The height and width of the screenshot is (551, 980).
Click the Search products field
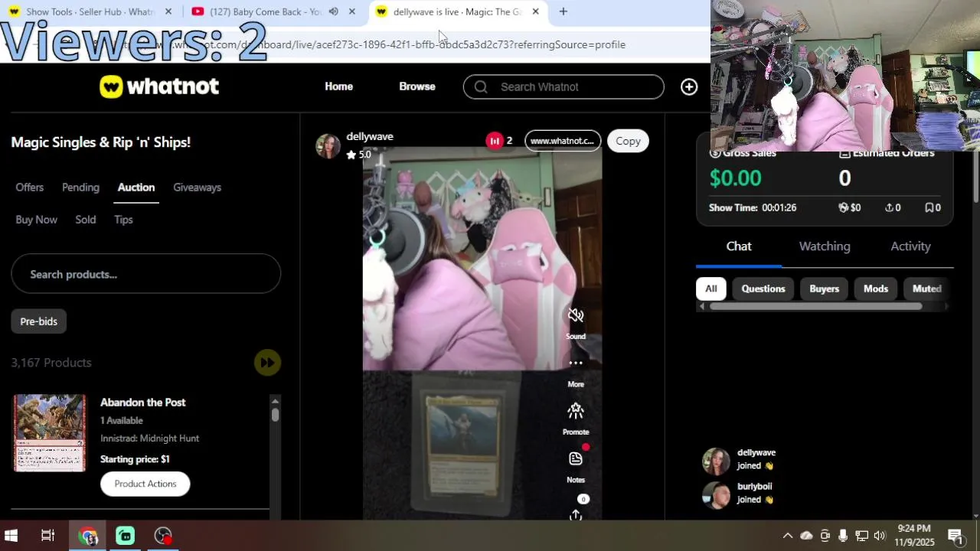tap(145, 274)
